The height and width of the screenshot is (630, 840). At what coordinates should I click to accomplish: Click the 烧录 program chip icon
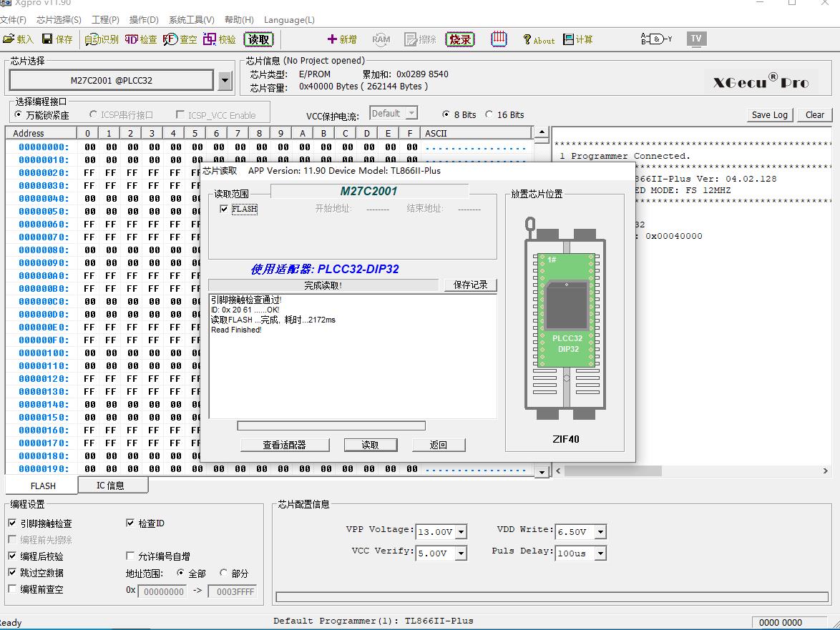460,39
